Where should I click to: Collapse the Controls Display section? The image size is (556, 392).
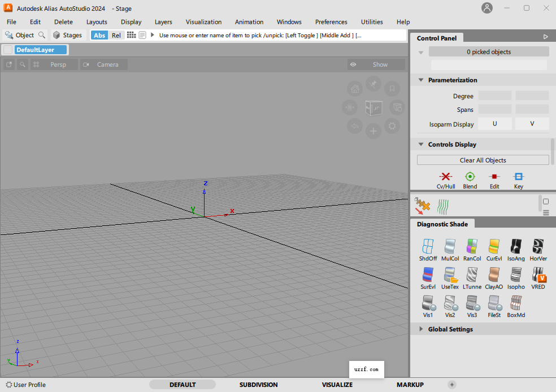pos(420,144)
